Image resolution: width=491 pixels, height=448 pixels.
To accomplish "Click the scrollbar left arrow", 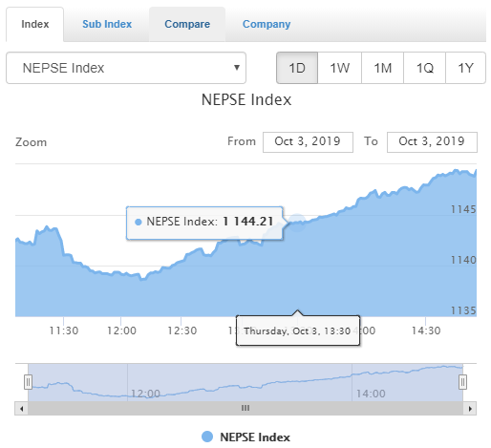I will pyautogui.click(x=21, y=409).
